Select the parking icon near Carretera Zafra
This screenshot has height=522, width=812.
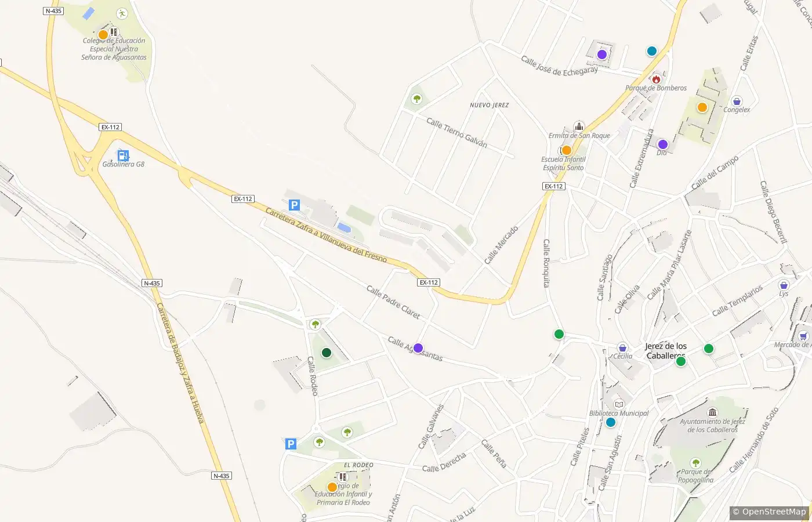295,205
